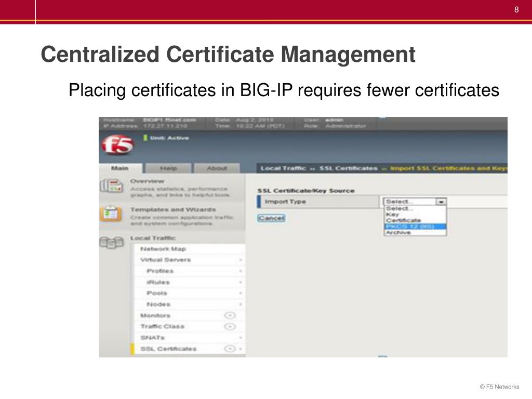Choose PKCS 12 (IIS) option
Screen dimensions: 532x399
[415, 227]
